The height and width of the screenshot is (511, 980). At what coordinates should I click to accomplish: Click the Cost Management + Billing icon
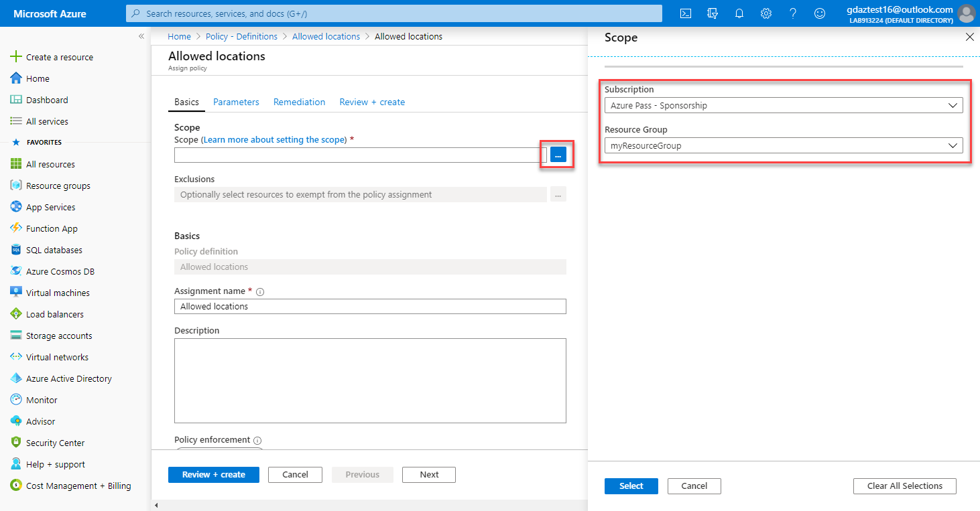[16, 486]
